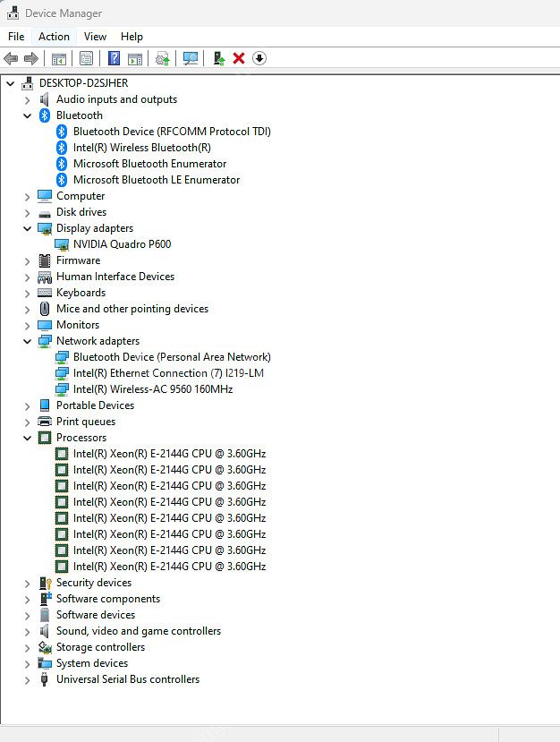Click the red X Uninstall device icon
560x742 pixels.
239,59
